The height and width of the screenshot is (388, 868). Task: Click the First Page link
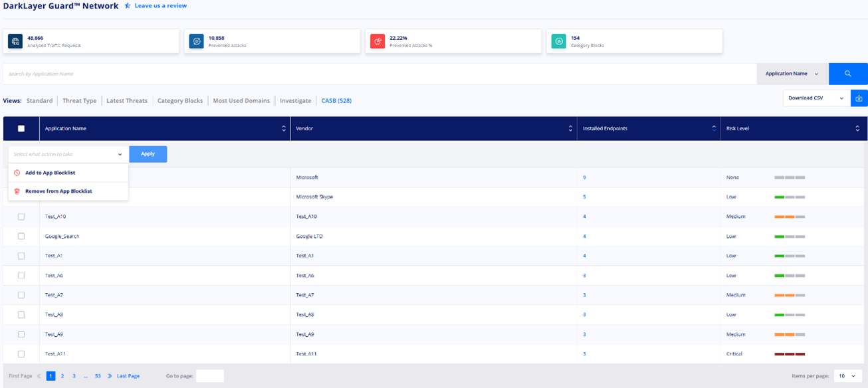click(20, 376)
